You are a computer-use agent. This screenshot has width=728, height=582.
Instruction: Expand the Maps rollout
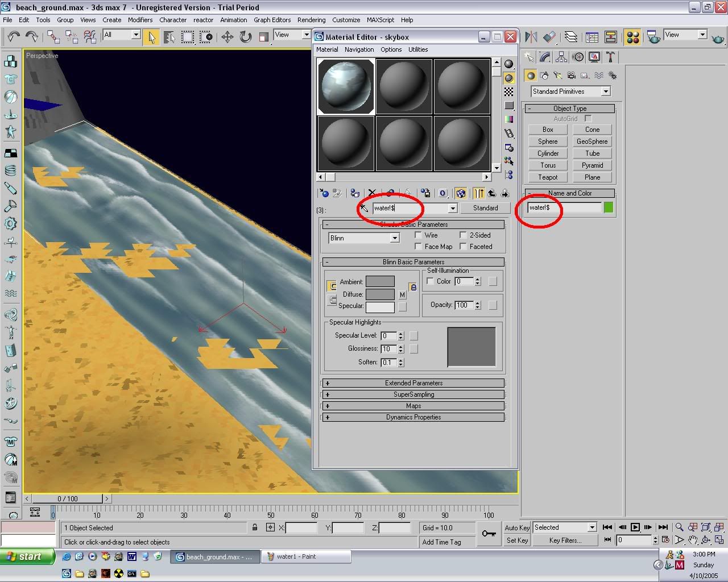(413, 406)
